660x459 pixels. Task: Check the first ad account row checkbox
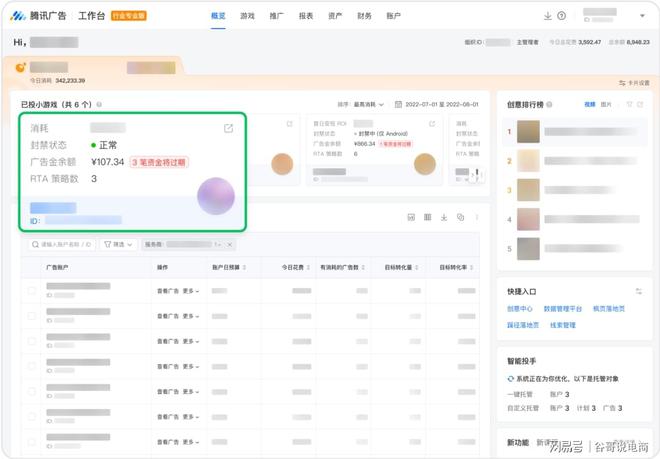coord(31,290)
